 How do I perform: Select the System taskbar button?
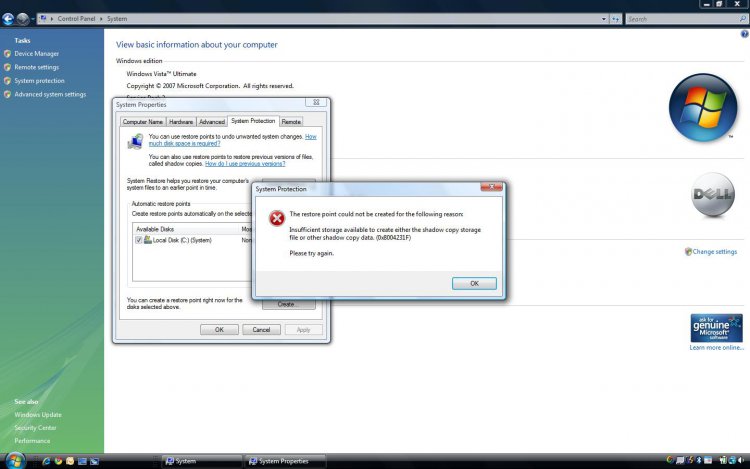[201, 461]
